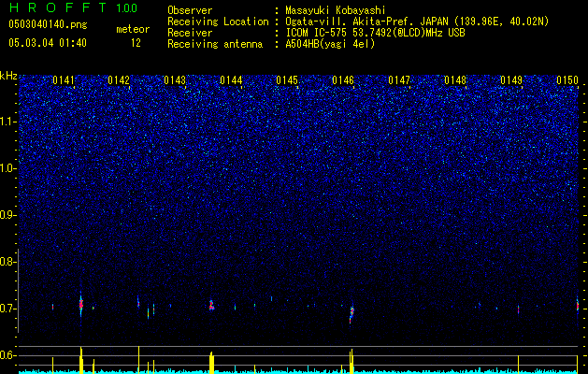Image resolution: width=588 pixels, height=374 pixels.
Task: Click the 'meteor' label
Action: (x=133, y=29)
